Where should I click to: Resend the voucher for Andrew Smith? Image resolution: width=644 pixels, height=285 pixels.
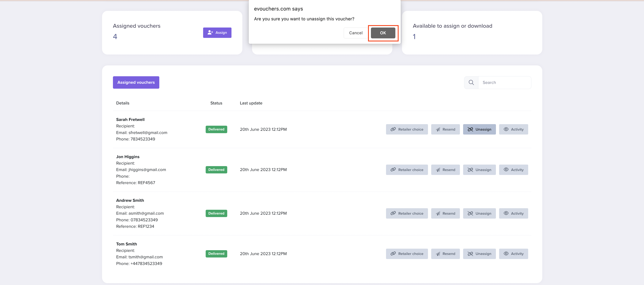click(445, 213)
